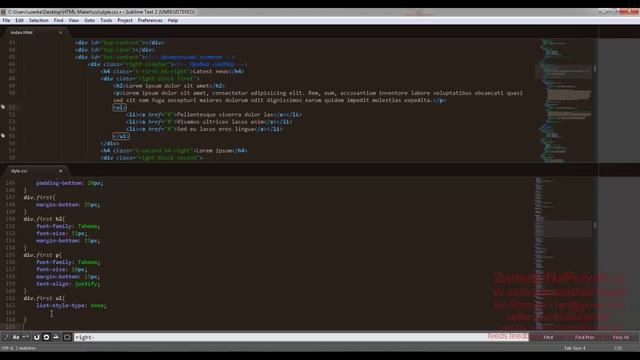Screen dimensions: 640x360
Task: Click the 'Sed eu lacus eros lingua' list item line
Action: point(204,129)
